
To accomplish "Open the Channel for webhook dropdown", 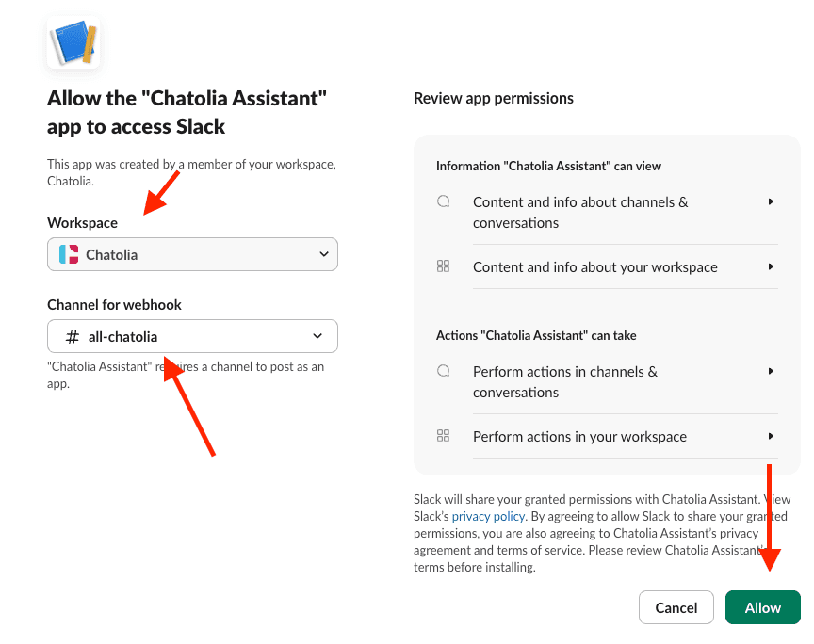I will point(192,336).
